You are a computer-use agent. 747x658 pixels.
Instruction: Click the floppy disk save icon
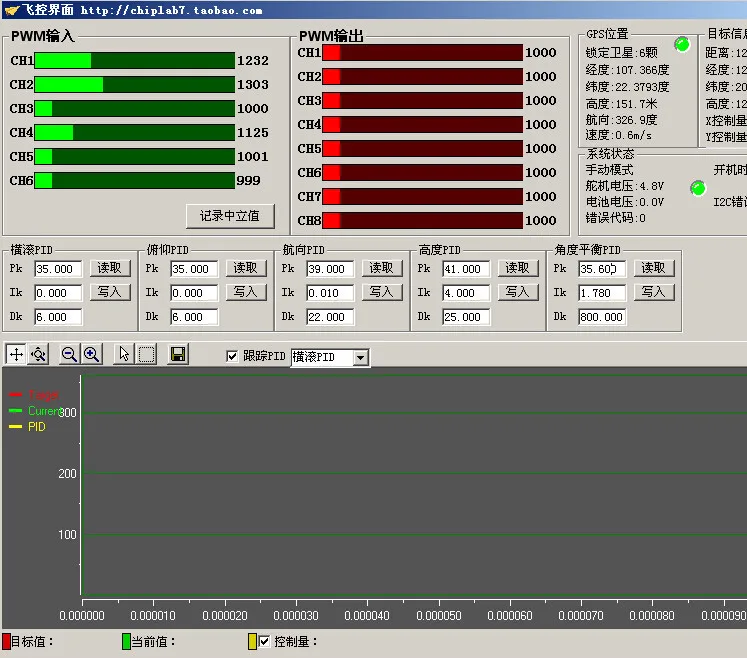(x=178, y=354)
